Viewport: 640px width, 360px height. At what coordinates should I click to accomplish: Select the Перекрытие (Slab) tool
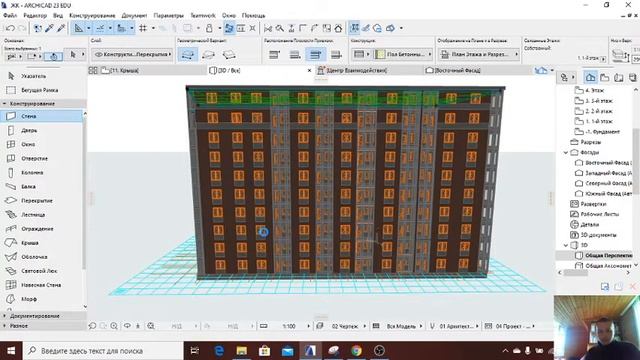click(42, 200)
